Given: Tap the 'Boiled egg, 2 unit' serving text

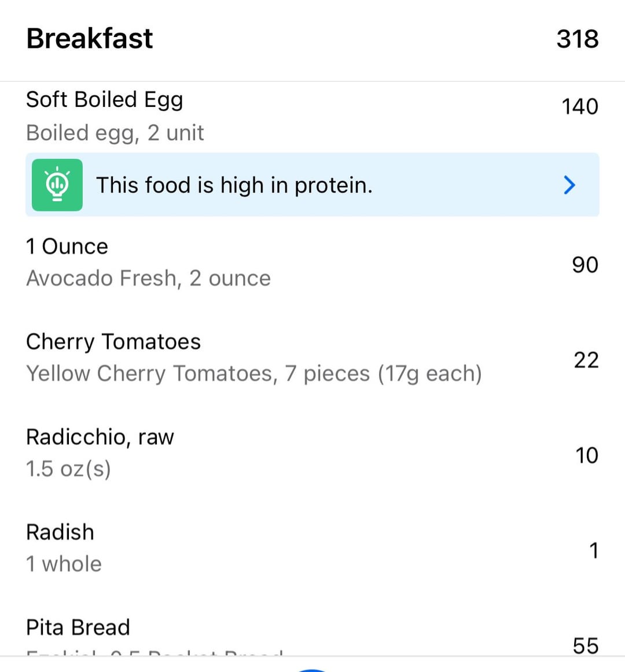Looking at the screenshot, I should (115, 133).
